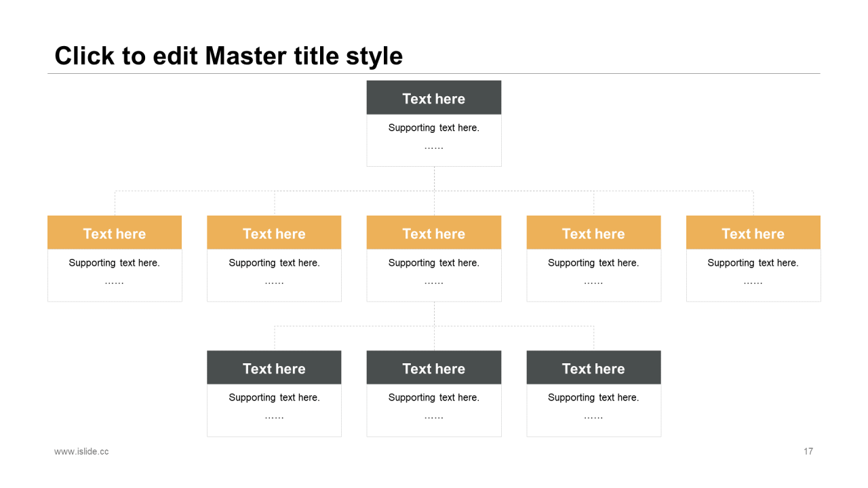Click supporting text below rightmost orange header

(753, 263)
